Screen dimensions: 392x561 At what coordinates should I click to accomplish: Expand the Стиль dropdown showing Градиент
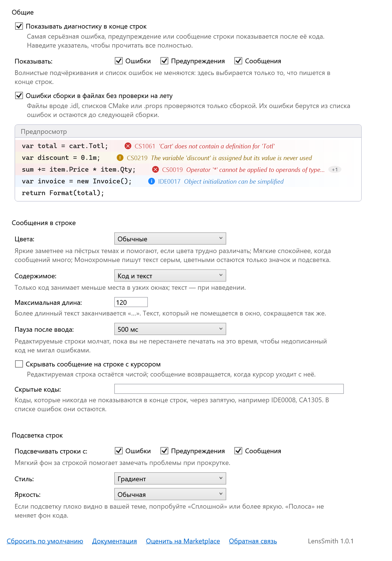pos(170,478)
